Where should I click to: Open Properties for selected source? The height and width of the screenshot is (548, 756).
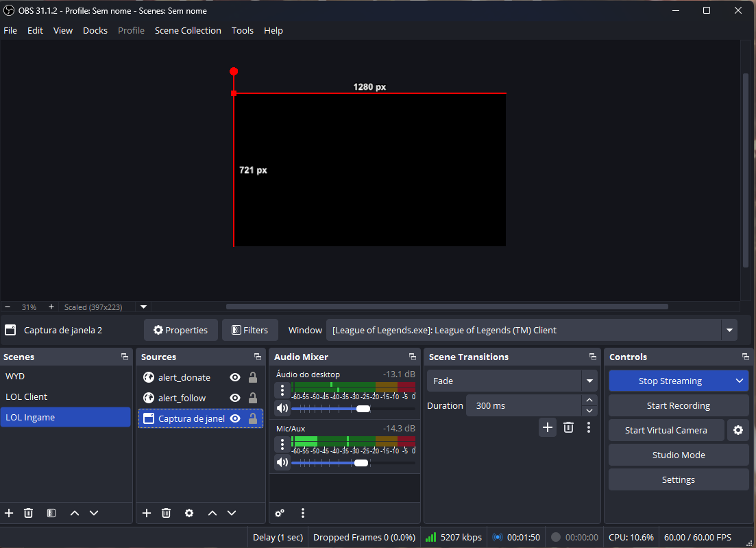tap(181, 330)
